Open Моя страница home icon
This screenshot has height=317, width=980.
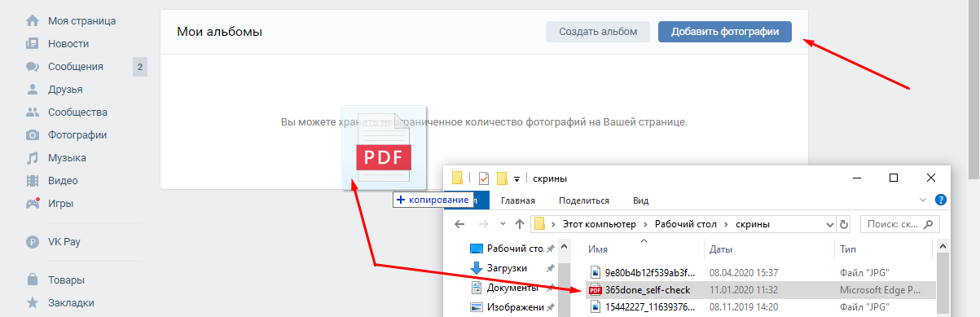33,20
